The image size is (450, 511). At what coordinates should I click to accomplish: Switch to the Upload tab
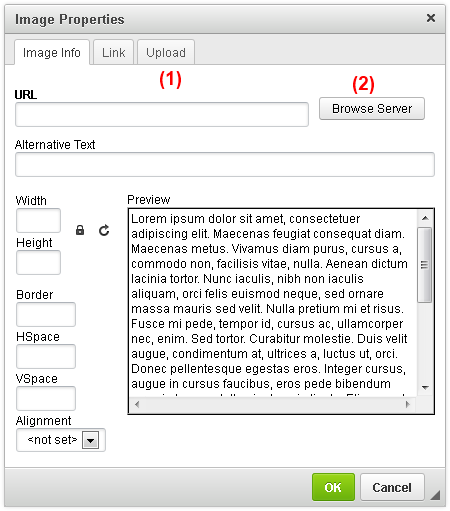(166, 52)
